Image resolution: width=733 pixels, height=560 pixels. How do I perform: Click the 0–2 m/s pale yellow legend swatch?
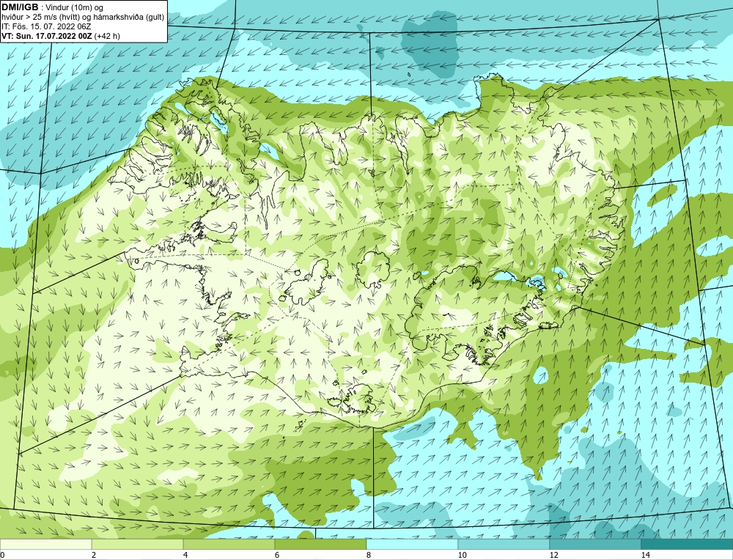45,545
